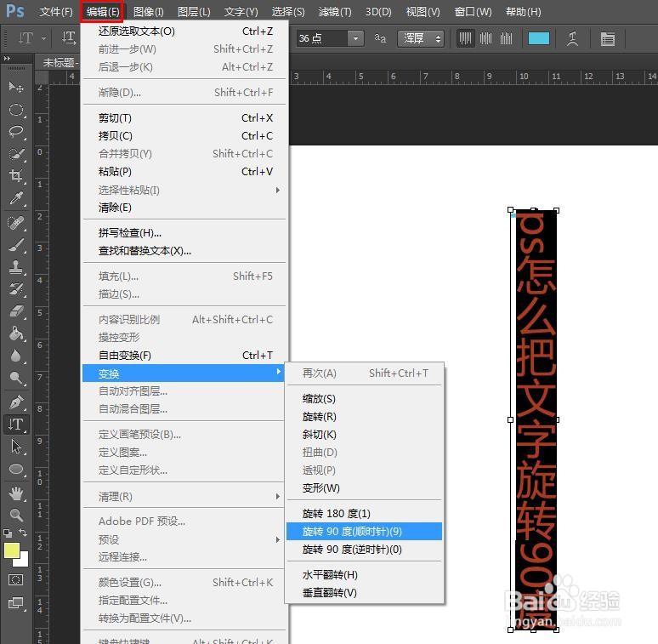Open the warped text dialog
The image size is (658, 644).
[572, 38]
